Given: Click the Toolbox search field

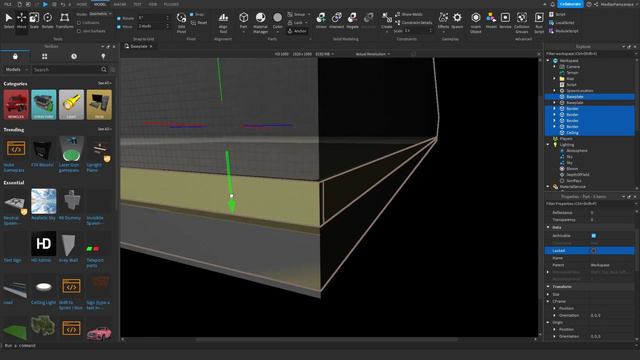Looking at the screenshot, I should click(x=67, y=70).
